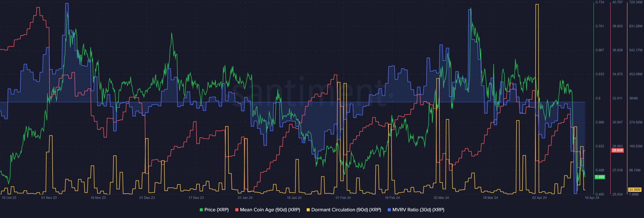The image size is (644, 218).
Task: Click the 0.498 price axis value
Action: [x=600, y=170]
